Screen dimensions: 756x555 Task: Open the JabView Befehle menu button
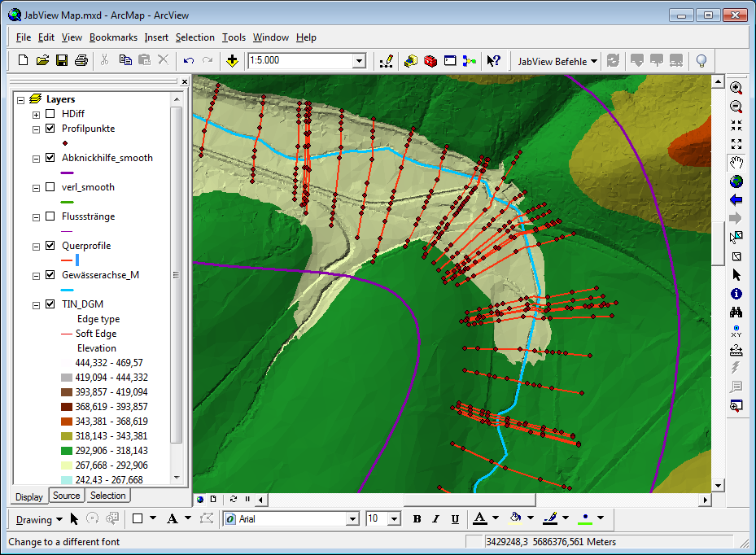pyautogui.click(x=557, y=61)
